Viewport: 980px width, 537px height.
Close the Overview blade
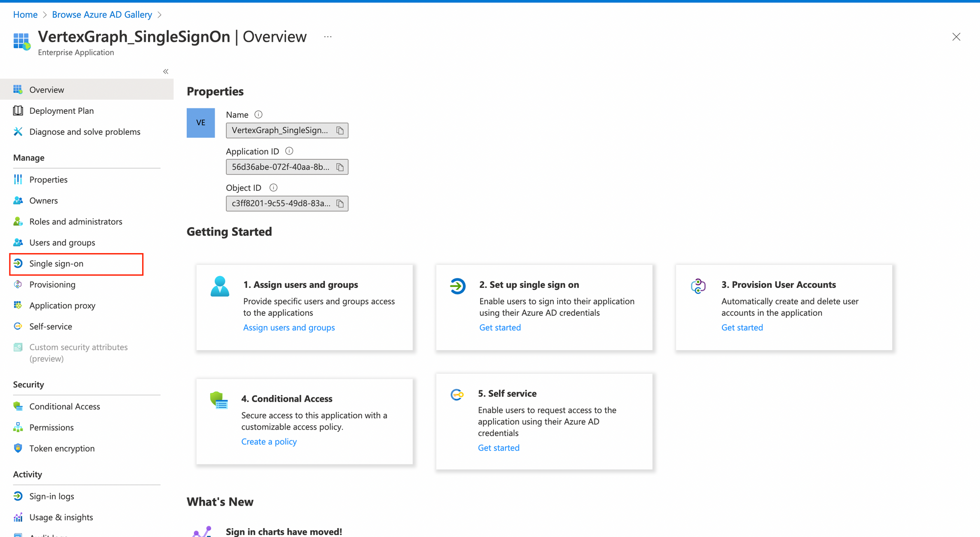tap(956, 37)
